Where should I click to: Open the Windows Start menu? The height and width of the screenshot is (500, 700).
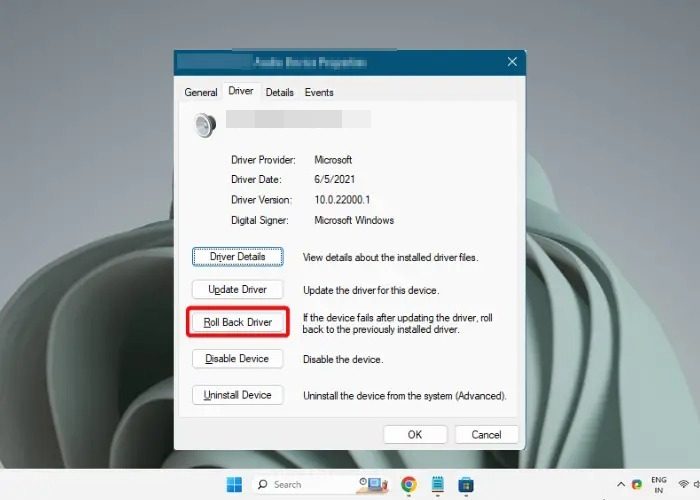coord(234,484)
